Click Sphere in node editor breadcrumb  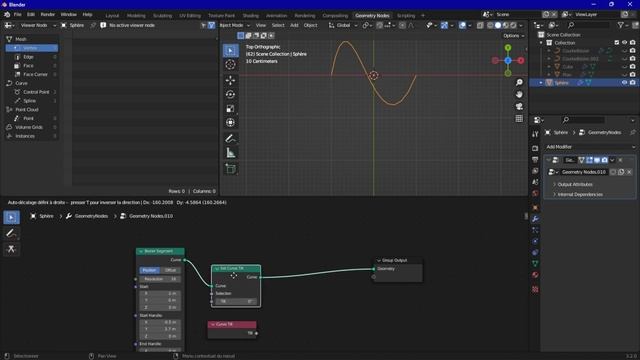46,216
